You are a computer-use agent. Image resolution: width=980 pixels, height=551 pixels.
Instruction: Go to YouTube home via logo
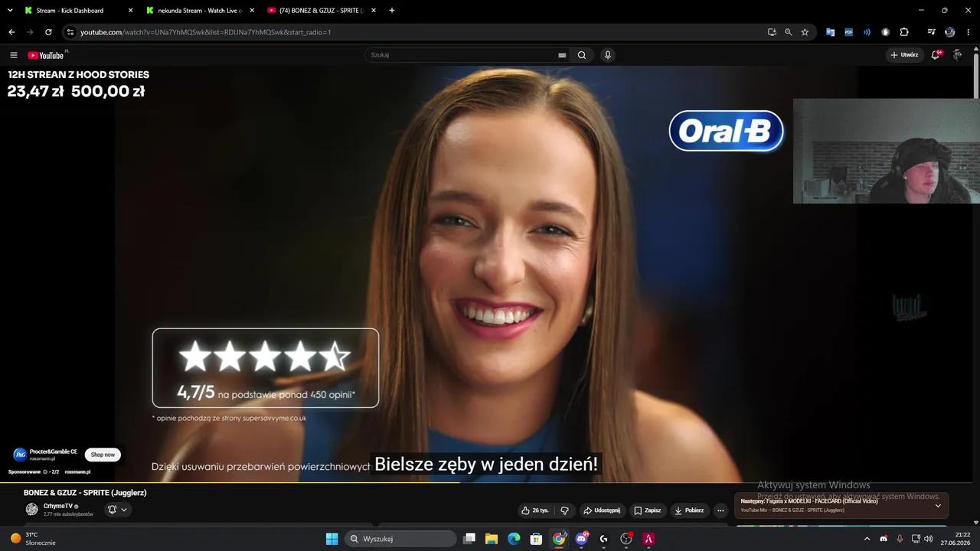click(46, 55)
